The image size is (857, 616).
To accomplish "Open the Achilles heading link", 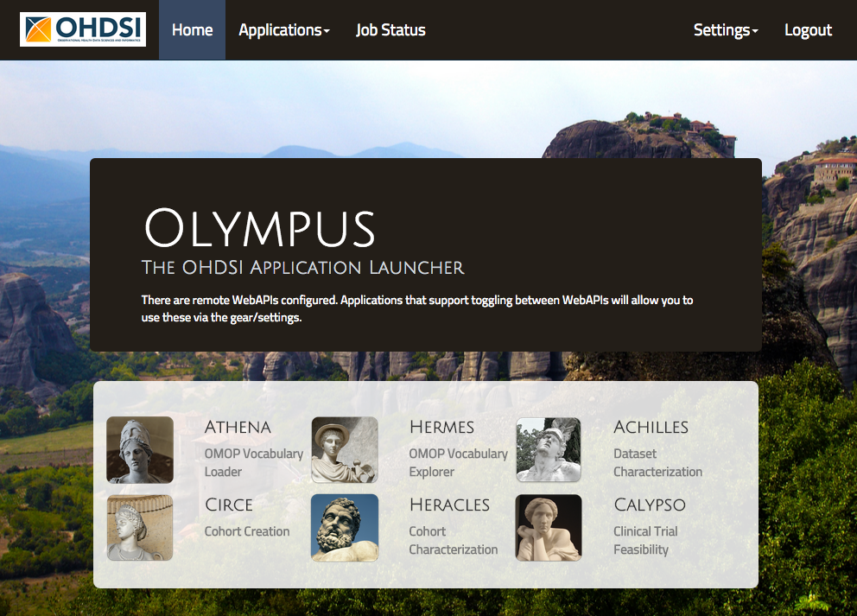I will [651, 428].
